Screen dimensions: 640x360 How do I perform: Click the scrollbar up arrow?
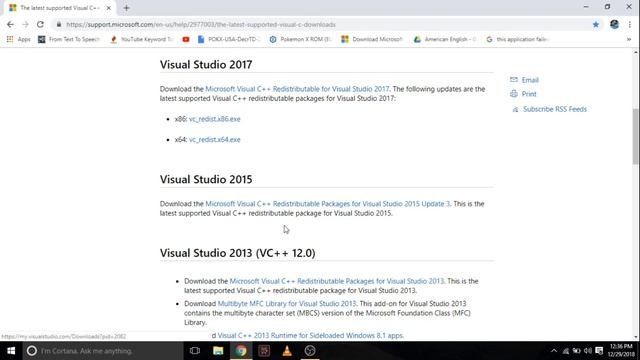coord(636,52)
